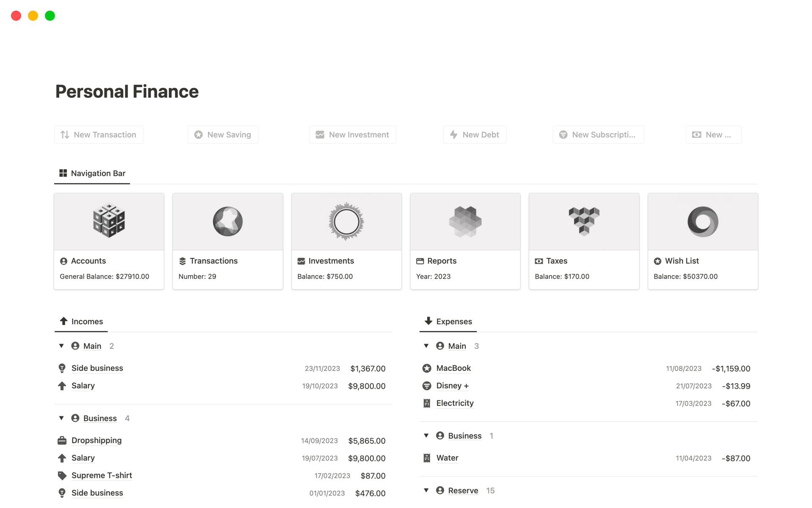812x508 pixels.
Task: Click the New Transaction arrows icon
Action: (x=65, y=135)
